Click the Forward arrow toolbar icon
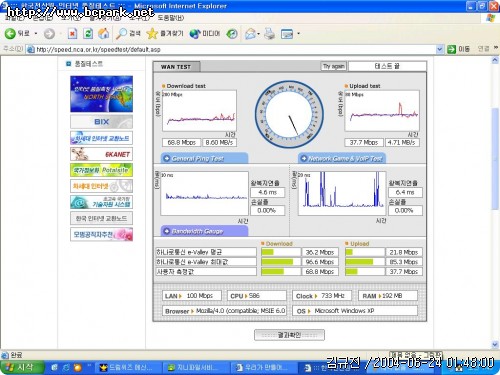Image resolution: width=500 pixels, height=375 pixels. [x=49, y=33]
